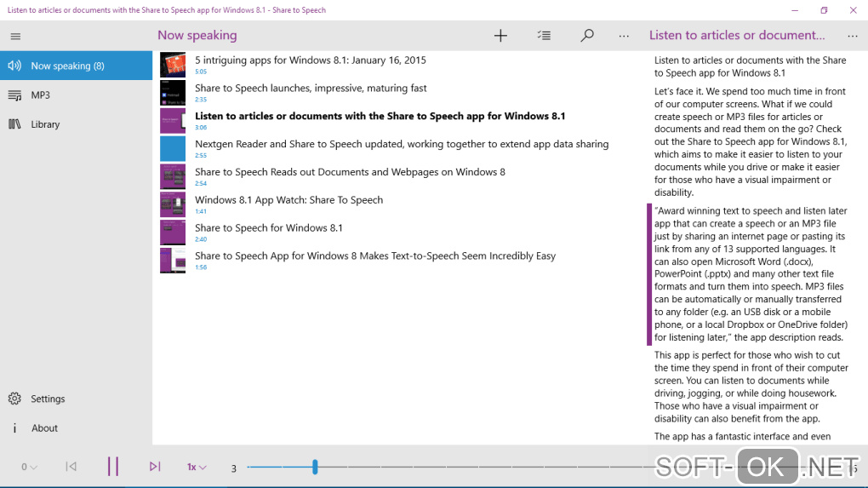Click thumbnail of 'Windows 8.1 App Watch' item

click(173, 205)
